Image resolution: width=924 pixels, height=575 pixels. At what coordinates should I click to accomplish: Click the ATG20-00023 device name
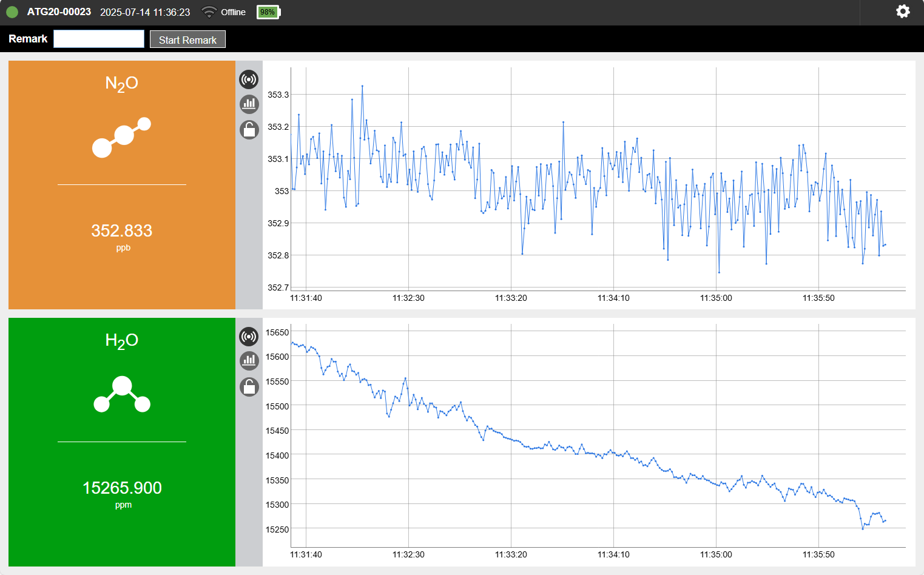click(59, 12)
